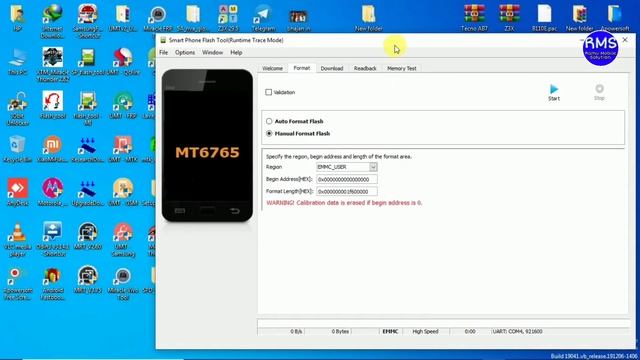Switch to the Welcome tab
This screenshot has width=640, height=360.
click(x=272, y=68)
